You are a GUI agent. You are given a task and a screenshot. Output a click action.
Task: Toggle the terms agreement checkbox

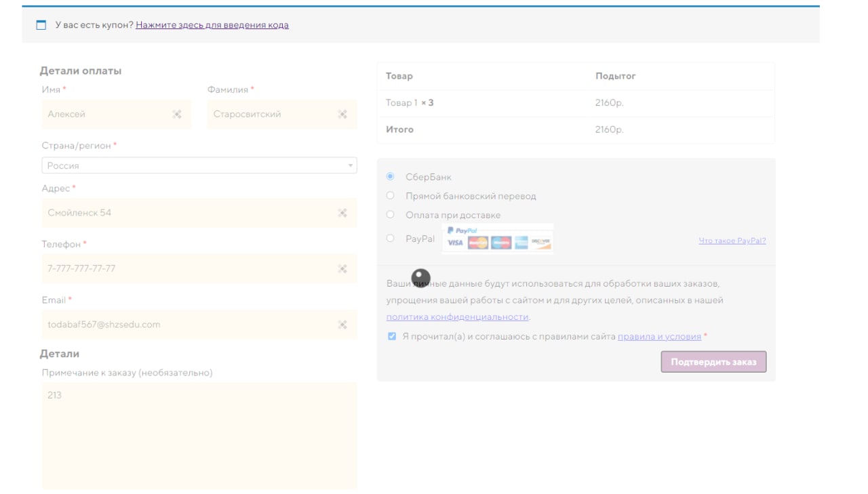(x=392, y=336)
